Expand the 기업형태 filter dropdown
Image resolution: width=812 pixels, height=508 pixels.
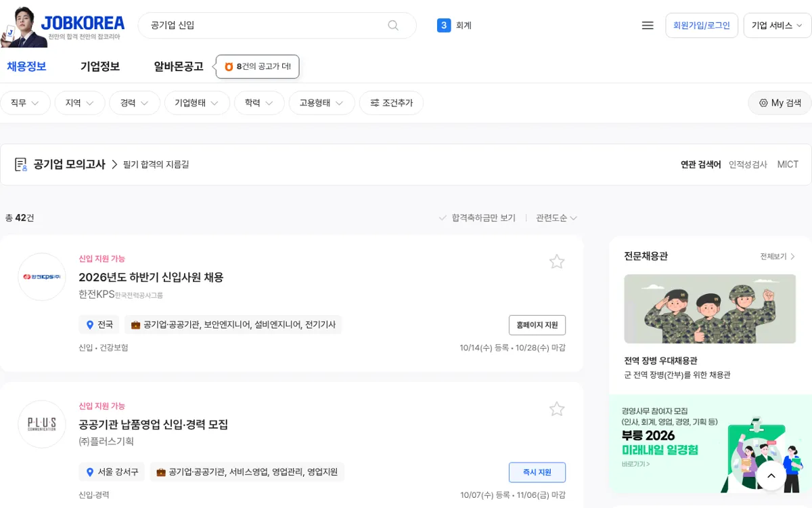coord(197,103)
